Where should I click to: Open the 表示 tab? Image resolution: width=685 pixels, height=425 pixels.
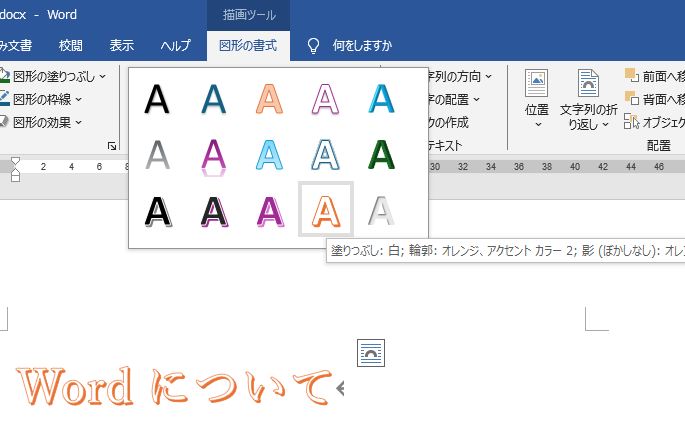pyautogui.click(x=121, y=45)
